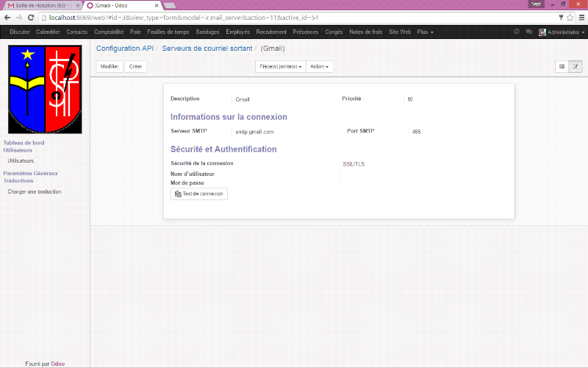This screenshot has height=368, width=588.
Task: Open the Comptabilité menu
Action: [x=109, y=32]
